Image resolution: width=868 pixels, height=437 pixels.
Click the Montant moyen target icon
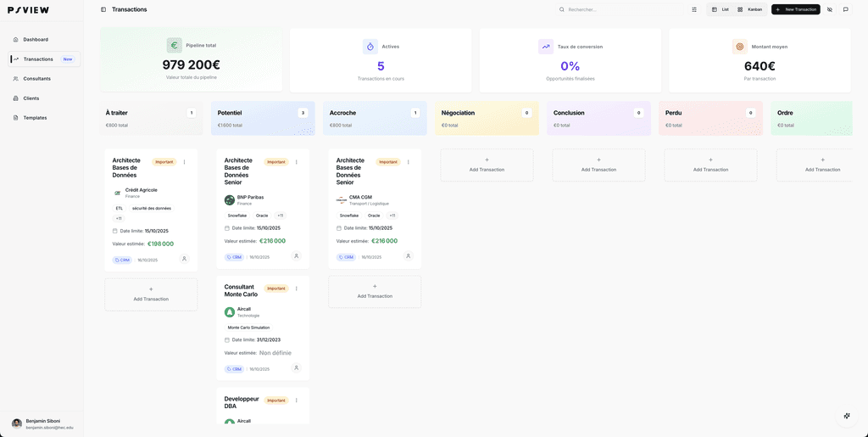tap(739, 47)
